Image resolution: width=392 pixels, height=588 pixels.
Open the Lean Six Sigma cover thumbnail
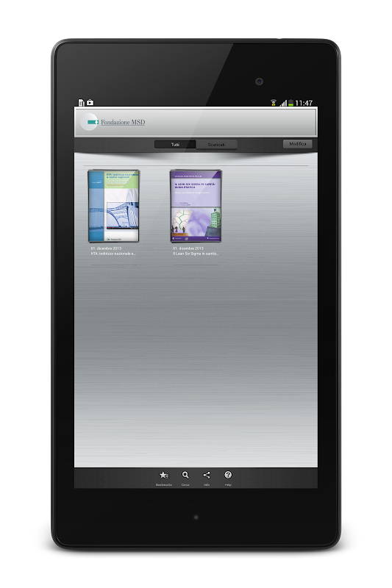[x=196, y=206]
